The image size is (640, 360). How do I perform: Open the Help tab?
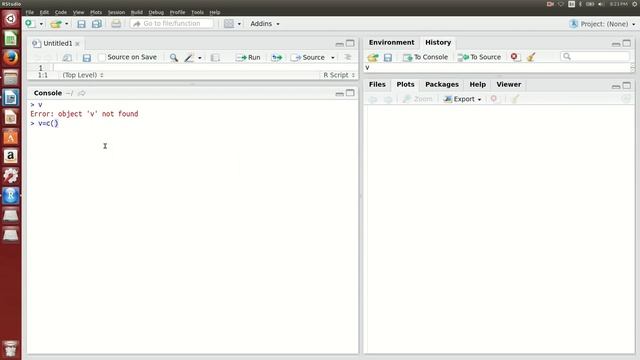478,84
